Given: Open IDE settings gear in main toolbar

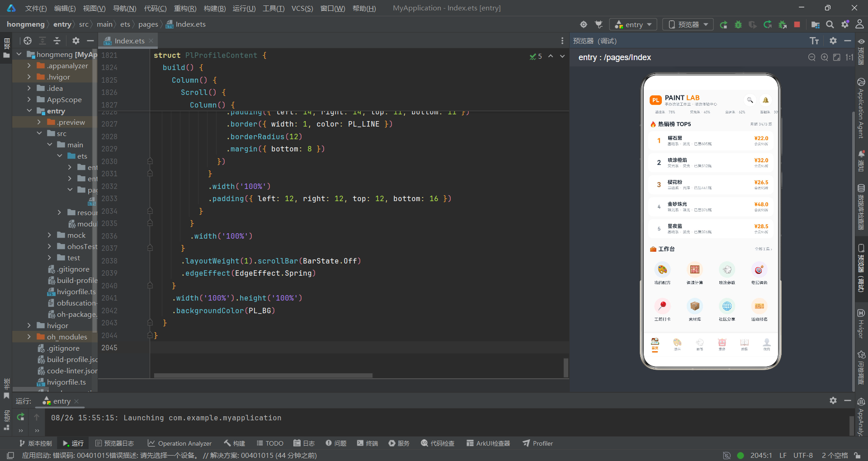Looking at the screenshot, I should pyautogui.click(x=845, y=25).
